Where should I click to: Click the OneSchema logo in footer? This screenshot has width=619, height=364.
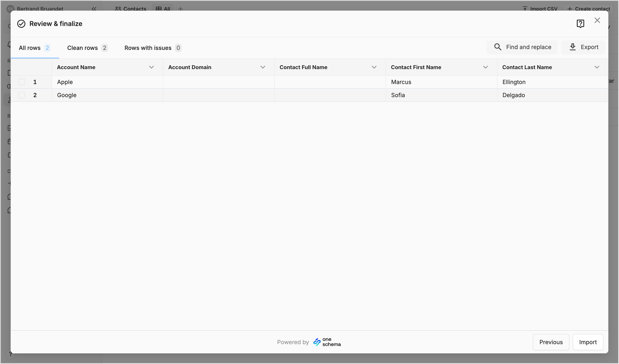coord(327,342)
